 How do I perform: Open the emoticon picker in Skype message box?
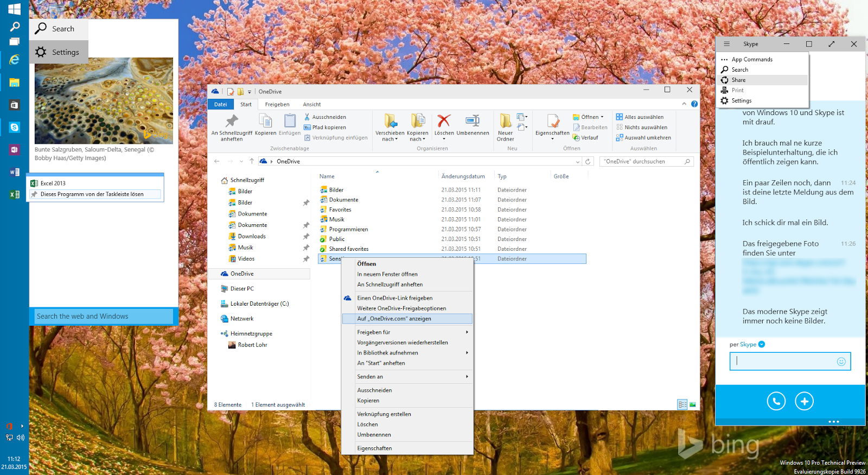point(841,362)
